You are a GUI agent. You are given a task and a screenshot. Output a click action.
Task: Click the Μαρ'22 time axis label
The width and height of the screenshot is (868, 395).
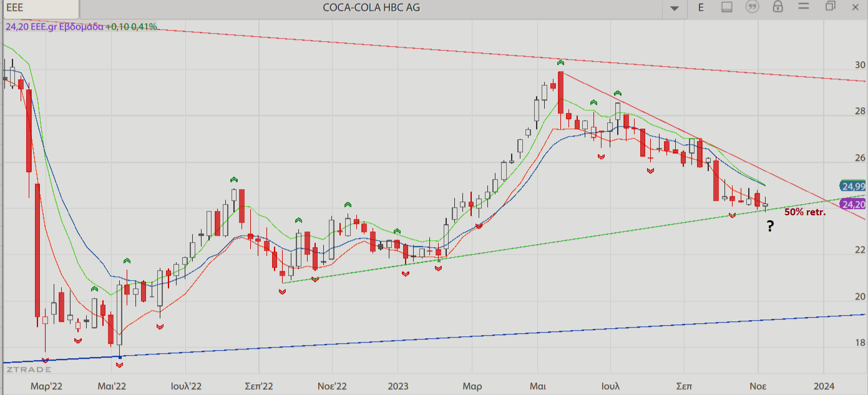(46, 386)
